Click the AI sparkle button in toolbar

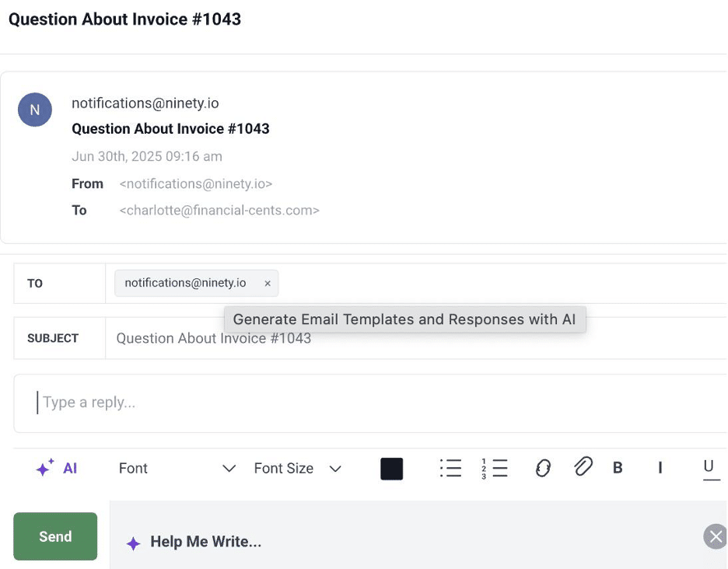56,468
